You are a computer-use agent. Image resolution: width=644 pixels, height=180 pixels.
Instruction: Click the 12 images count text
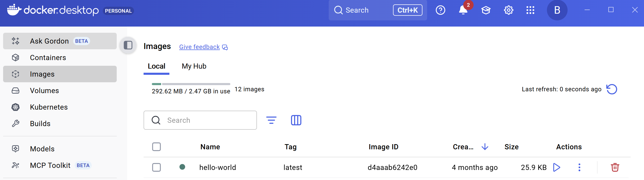pyautogui.click(x=249, y=89)
